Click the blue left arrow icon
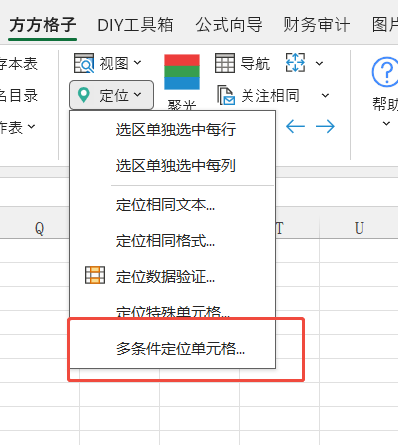 point(295,126)
